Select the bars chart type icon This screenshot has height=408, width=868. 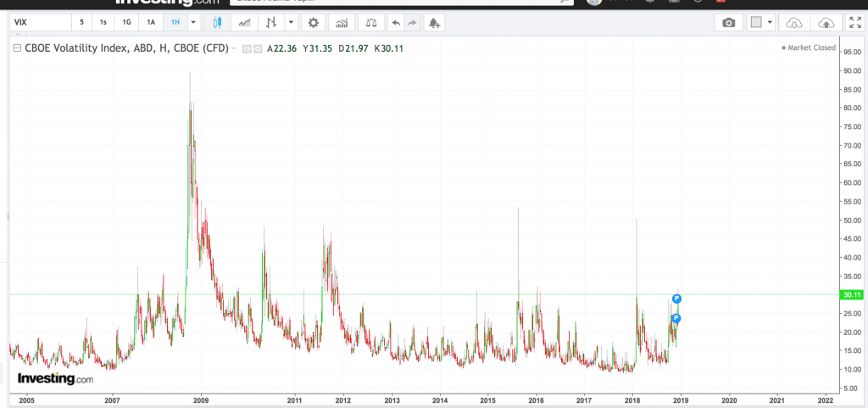click(x=271, y=23)
